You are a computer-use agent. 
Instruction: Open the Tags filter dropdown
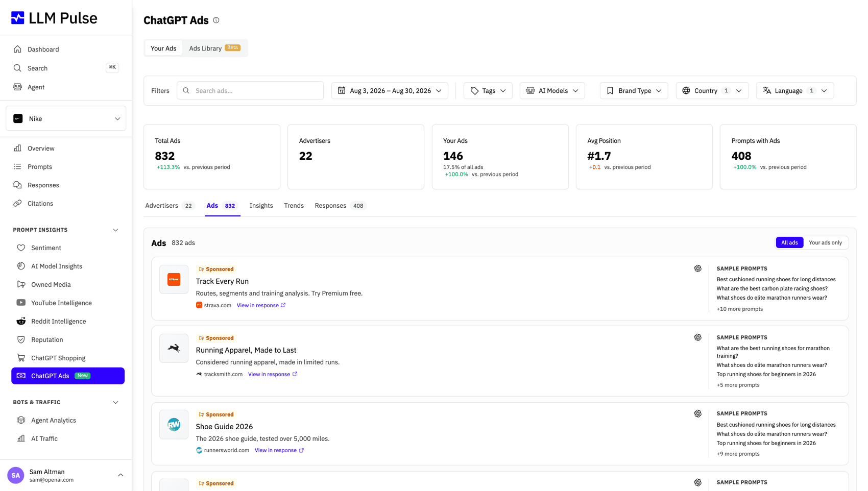point(488,90)
